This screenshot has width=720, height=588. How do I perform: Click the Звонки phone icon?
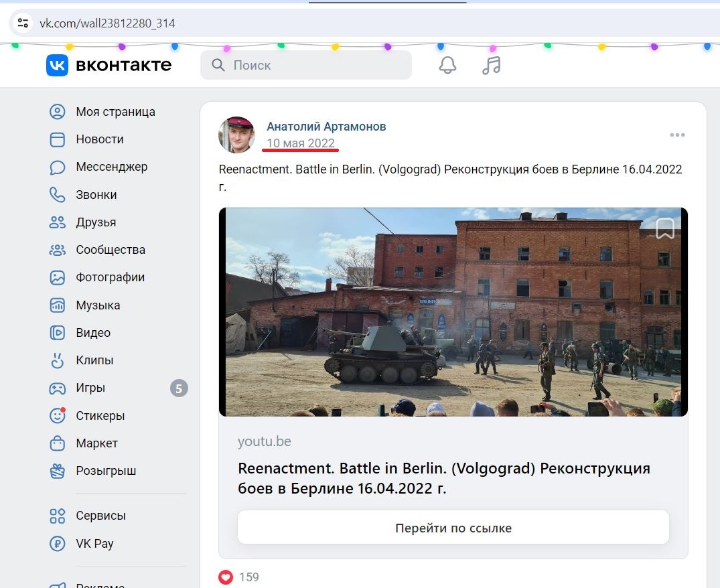pos(58,195)
